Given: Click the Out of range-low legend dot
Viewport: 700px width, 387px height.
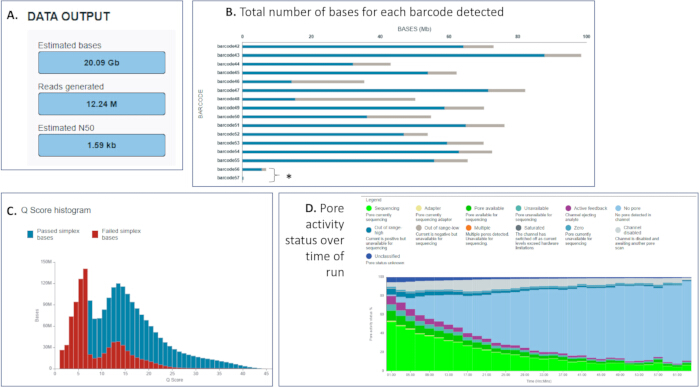Looking at the screenshot, I should [x=418, y=228].
